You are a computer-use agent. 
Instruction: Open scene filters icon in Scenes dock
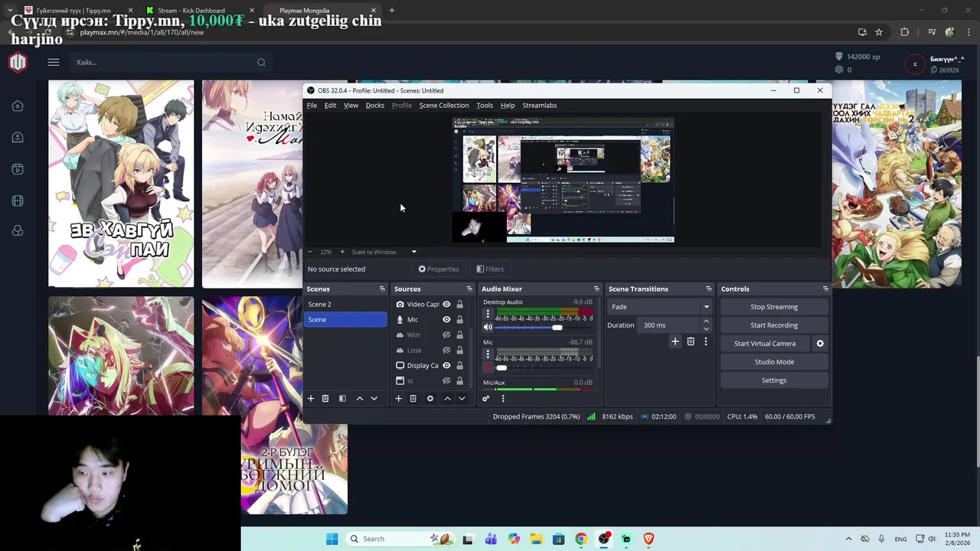[x=342, y=399]
